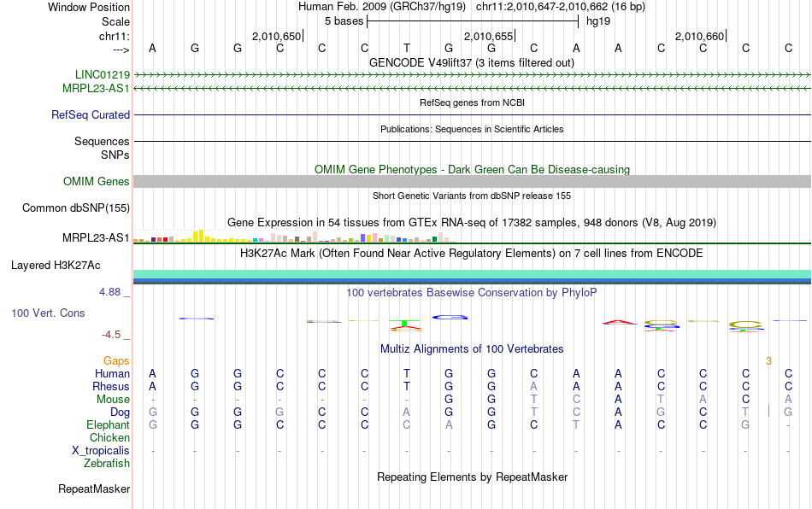
Task: Click the Dog alignment row label
Action: click(x=120, y=412)
